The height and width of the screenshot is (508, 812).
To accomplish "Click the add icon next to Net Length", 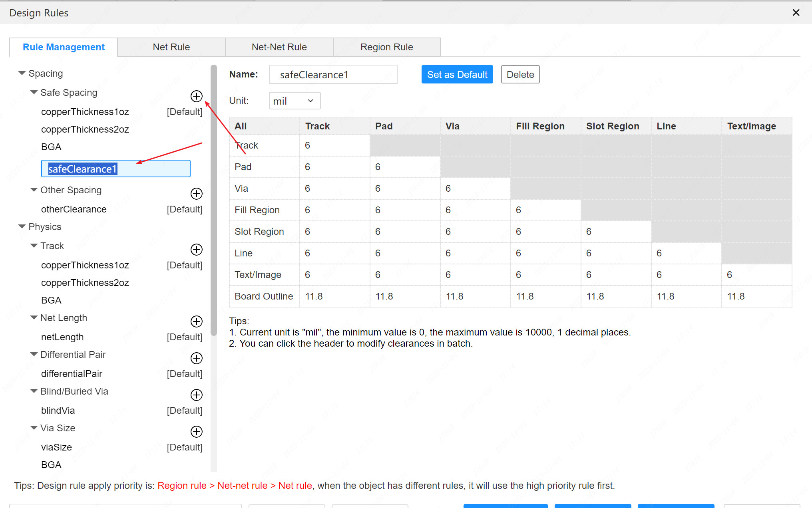I will click(x=196, y=321).
